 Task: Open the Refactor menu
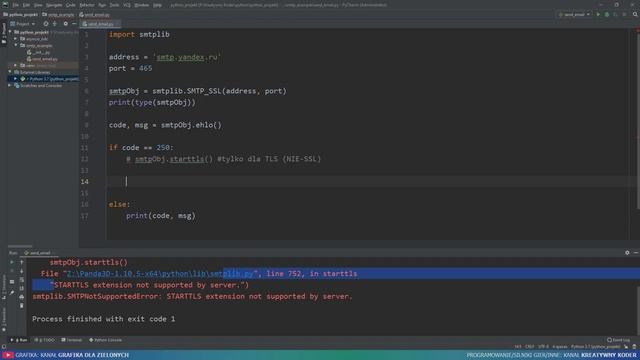[87, 5]
